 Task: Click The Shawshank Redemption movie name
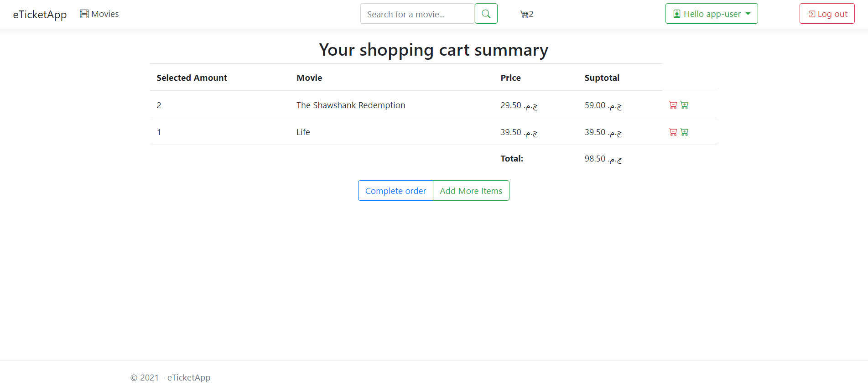tap(350, 105)
